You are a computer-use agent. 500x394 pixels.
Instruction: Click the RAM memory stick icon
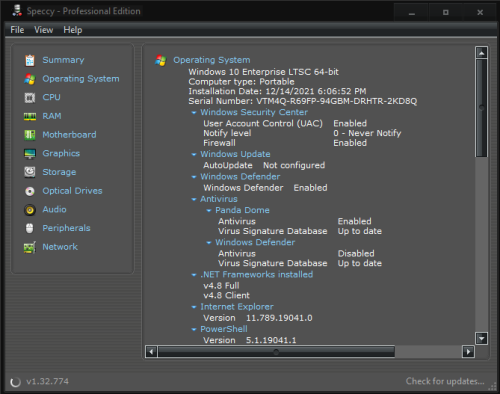[x=30, y=116]
